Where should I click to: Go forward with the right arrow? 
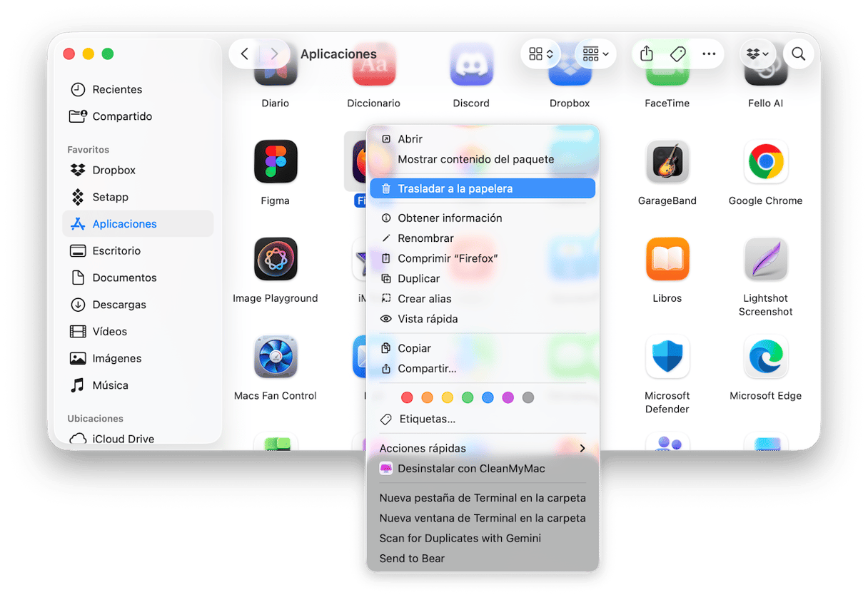pyautogui.click(x=274, y=54)
